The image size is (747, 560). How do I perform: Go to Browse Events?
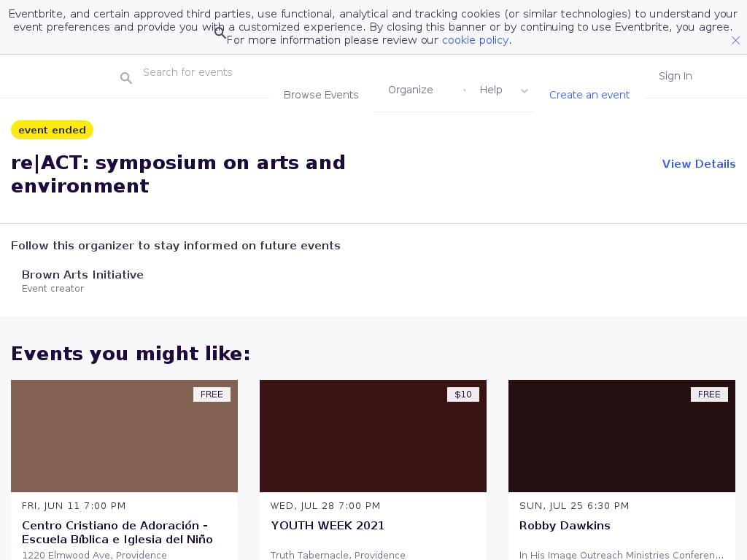tap(321, 95)
